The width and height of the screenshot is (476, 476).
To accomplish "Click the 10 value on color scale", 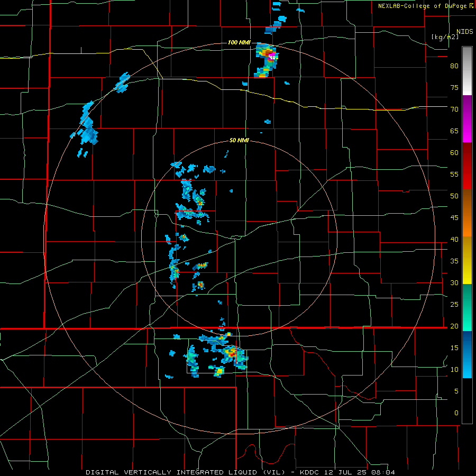I will 454,370.
